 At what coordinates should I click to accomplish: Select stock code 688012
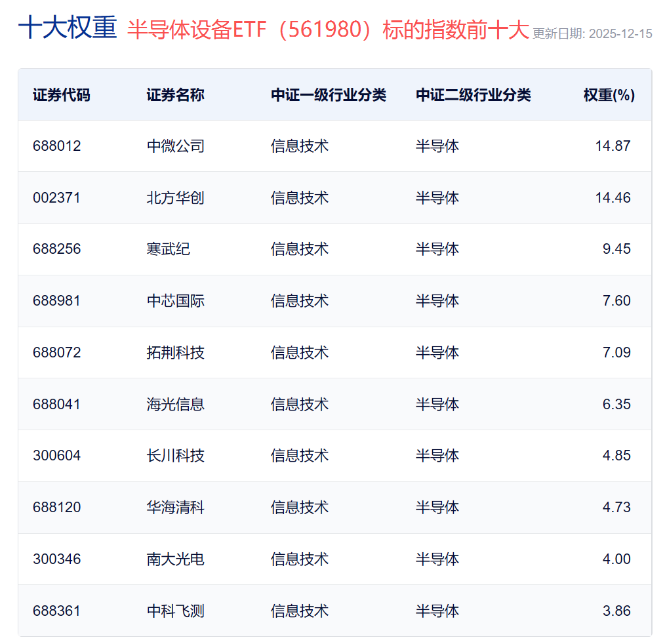tap(57, 146)
